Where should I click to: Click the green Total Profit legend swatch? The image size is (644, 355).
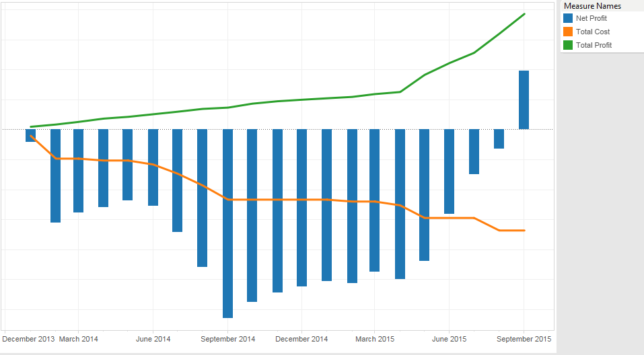tap(568, 45)
